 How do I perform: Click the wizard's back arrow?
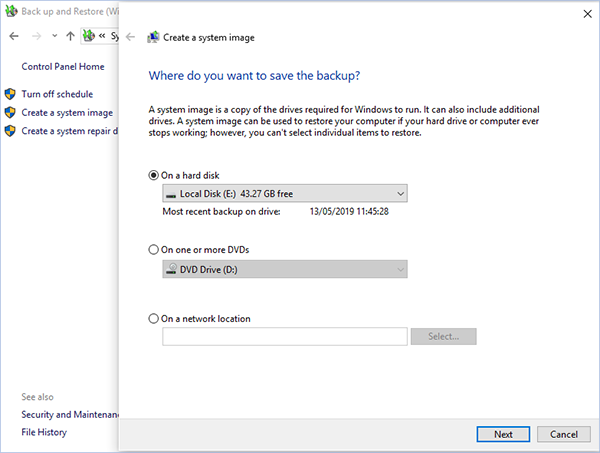[130, 37]
